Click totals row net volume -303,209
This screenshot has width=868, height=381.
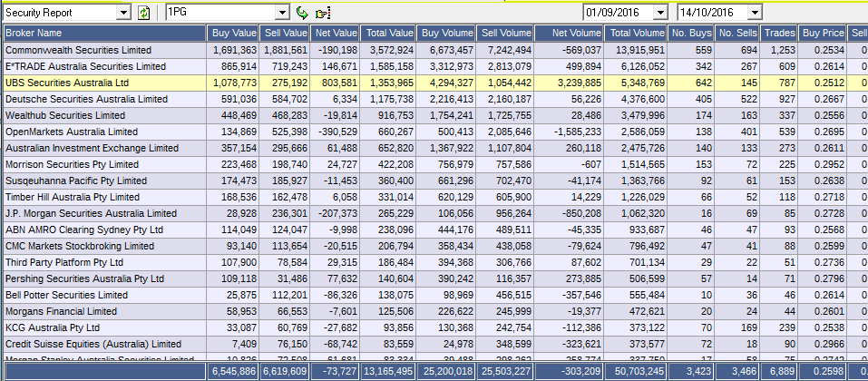pyautogui.click(x=569, y=371)
